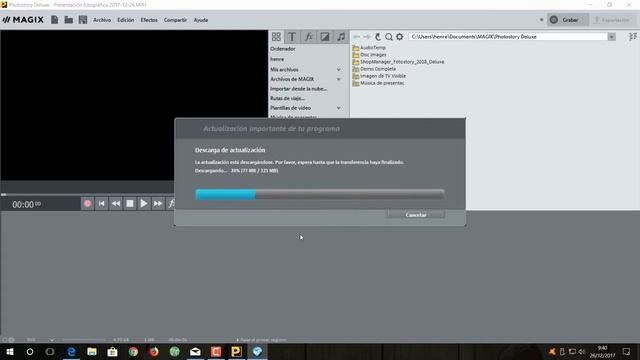Navigate back in media browser
Image resolution: width=640 pixels, height=360 pixels.
coord(357,37)
